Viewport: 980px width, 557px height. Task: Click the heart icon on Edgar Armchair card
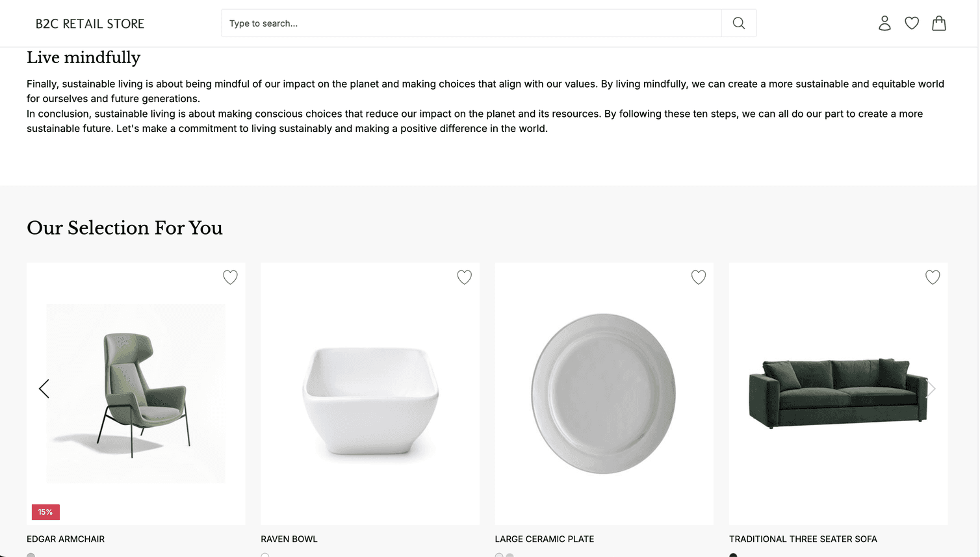pyautogui.click(x=230, y=277)
